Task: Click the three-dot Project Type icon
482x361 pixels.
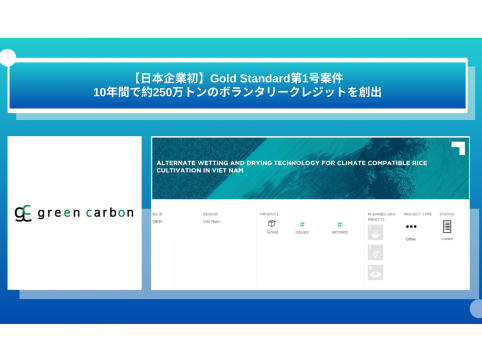Action: click(x=411, y=227)
